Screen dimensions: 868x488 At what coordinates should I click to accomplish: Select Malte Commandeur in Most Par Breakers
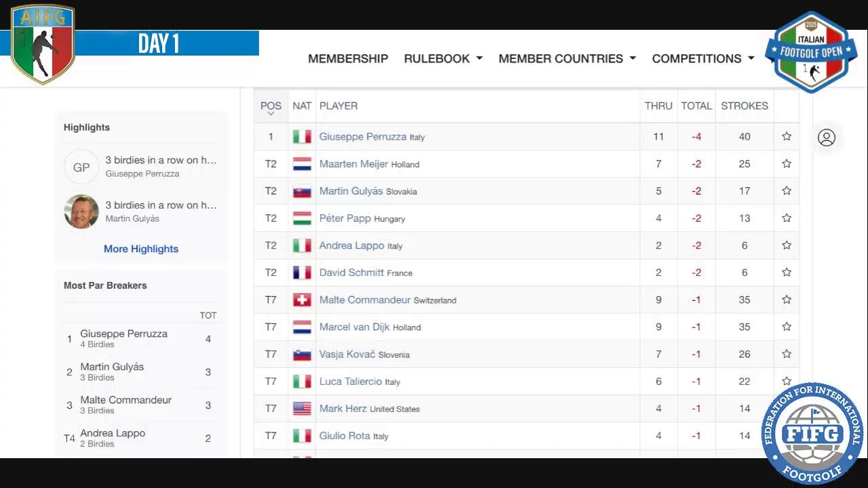pyautogui.click(x=125, y=400)
